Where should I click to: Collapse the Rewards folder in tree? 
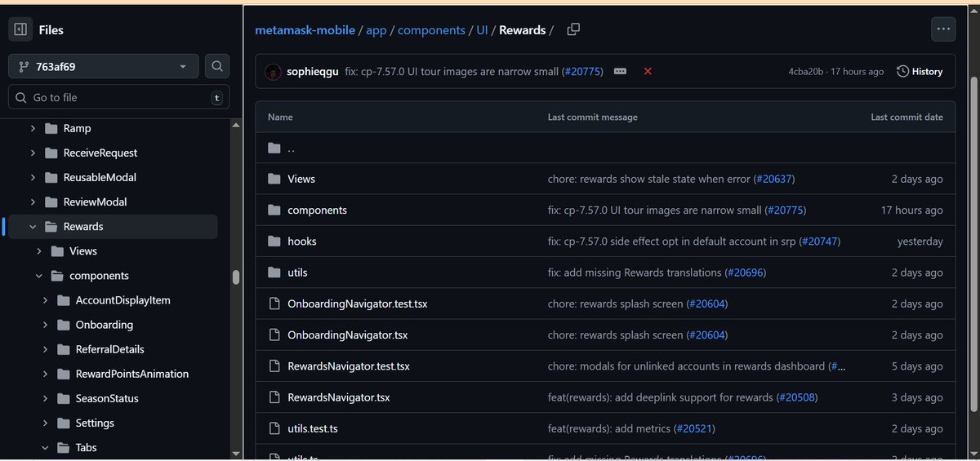(33, 227)
